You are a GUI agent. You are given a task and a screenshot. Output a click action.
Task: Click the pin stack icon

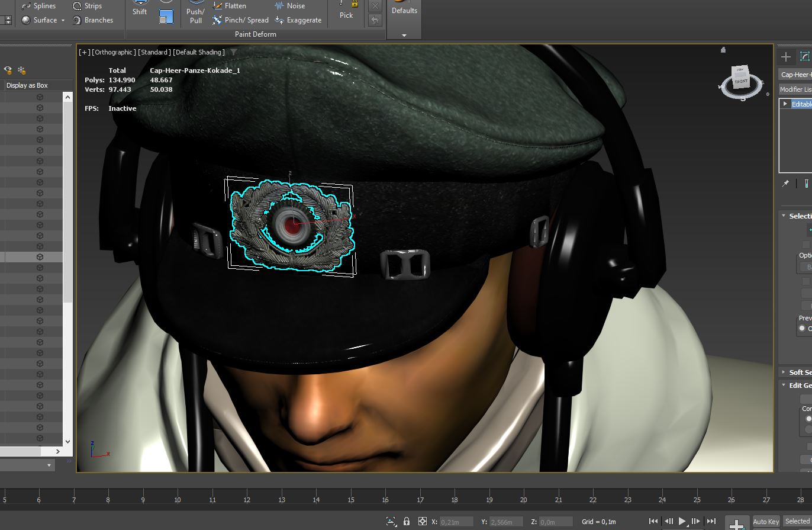[x=785, y=184]
